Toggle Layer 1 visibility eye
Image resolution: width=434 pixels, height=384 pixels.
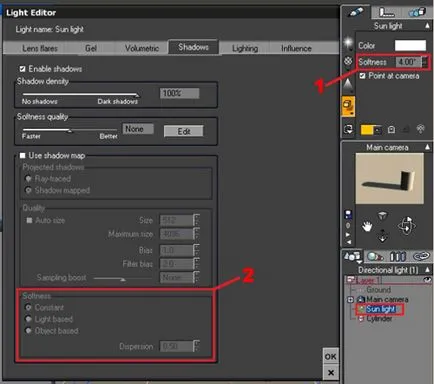(427, 280)
